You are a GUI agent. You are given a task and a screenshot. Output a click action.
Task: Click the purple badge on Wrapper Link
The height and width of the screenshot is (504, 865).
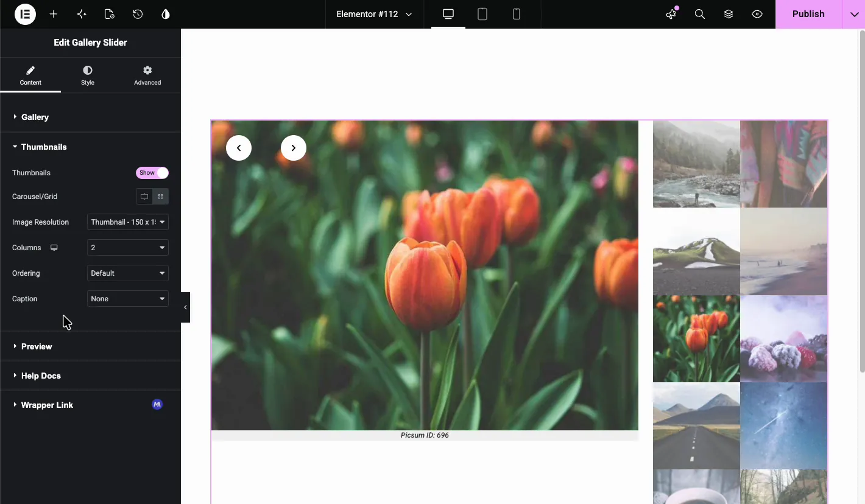click(157, 404)
